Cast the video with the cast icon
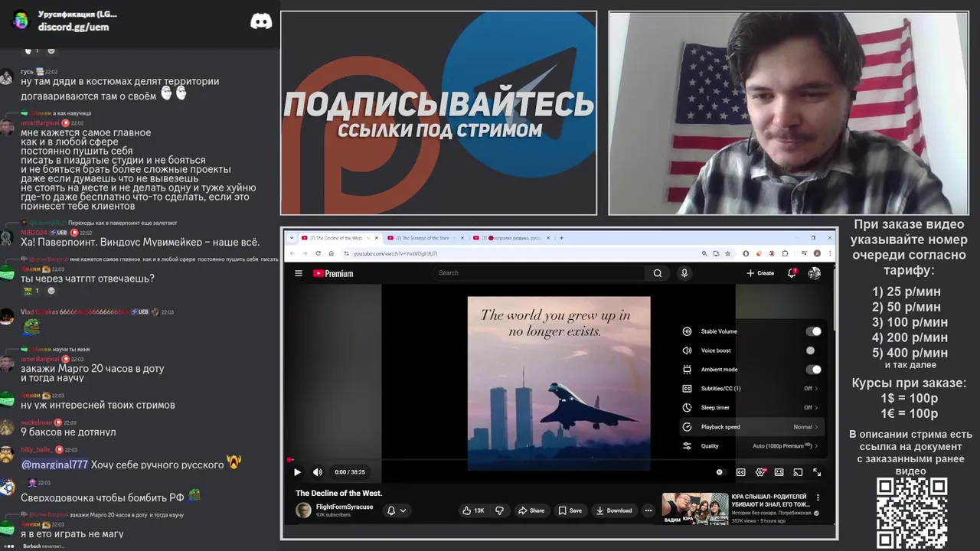Screen dimensions: 980x551 tap(798, 472)
